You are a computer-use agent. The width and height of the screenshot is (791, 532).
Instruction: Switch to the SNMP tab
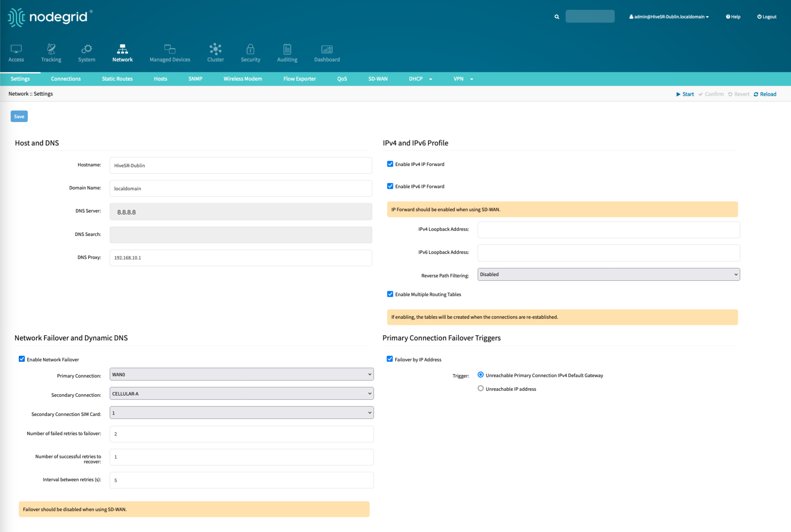pyautogui.click(x=195, y=79)
